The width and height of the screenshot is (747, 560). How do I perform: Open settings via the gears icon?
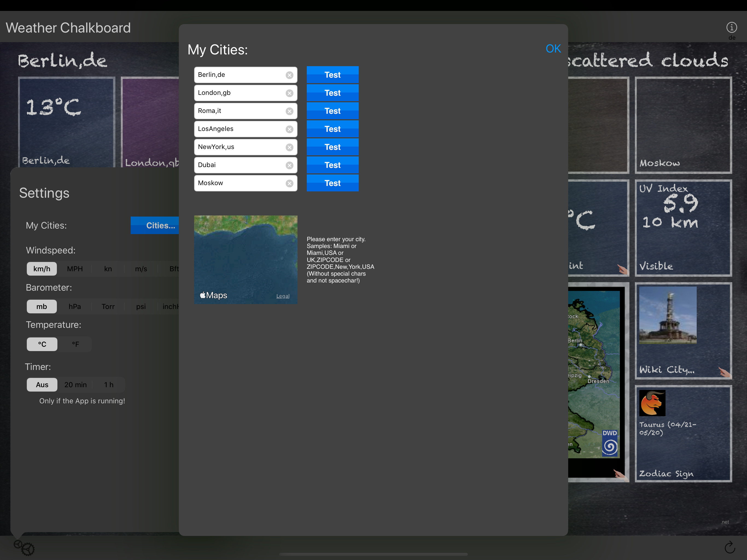pos(24,547)
